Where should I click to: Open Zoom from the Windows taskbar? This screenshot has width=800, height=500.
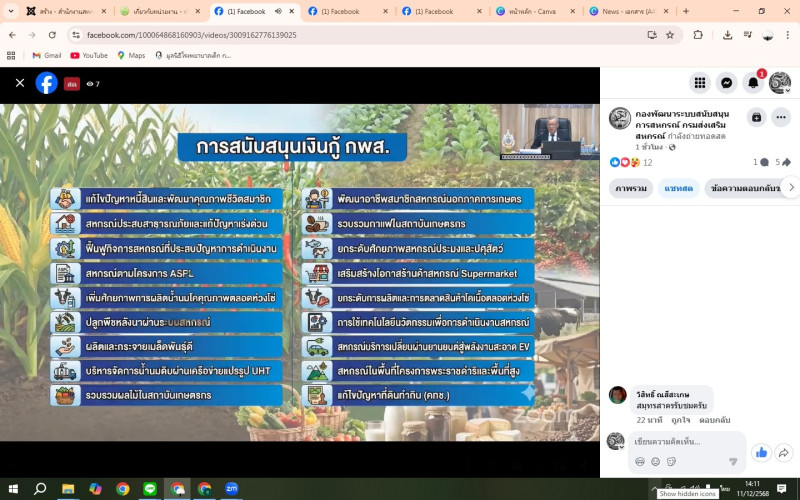231,489
